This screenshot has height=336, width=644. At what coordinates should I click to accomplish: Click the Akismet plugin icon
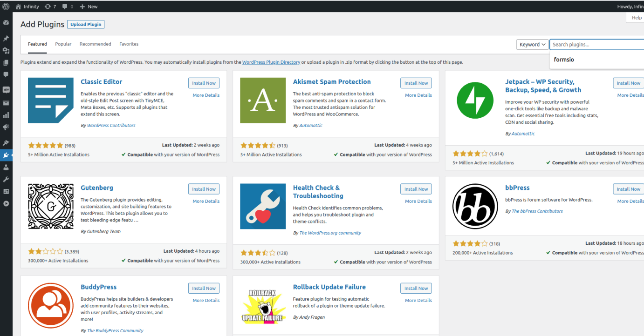[x=263, y=101]
